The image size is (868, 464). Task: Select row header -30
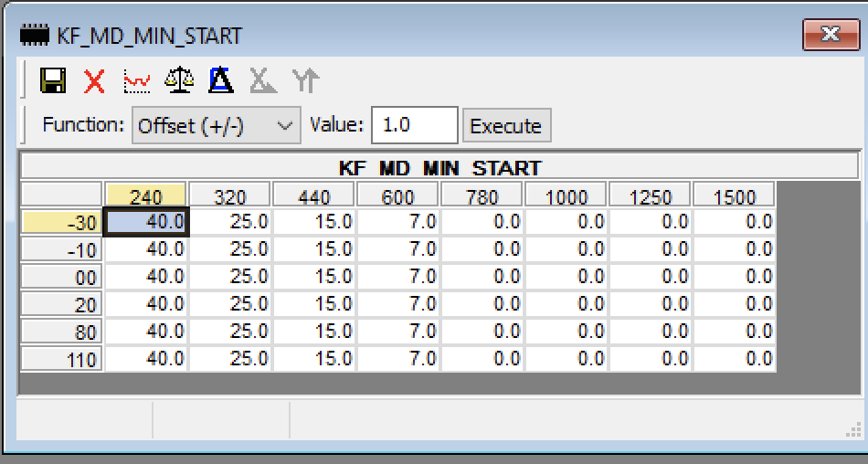click(x=61, y=223)
